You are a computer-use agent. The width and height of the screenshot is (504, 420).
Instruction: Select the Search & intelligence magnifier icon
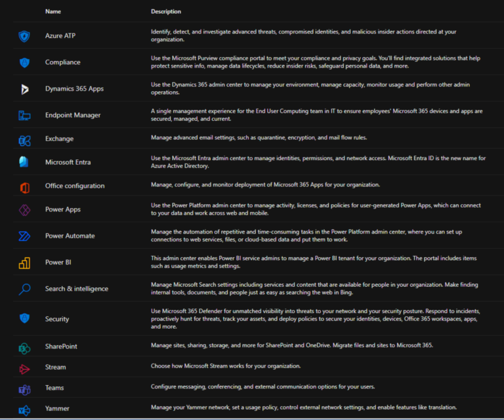[24, 289]
